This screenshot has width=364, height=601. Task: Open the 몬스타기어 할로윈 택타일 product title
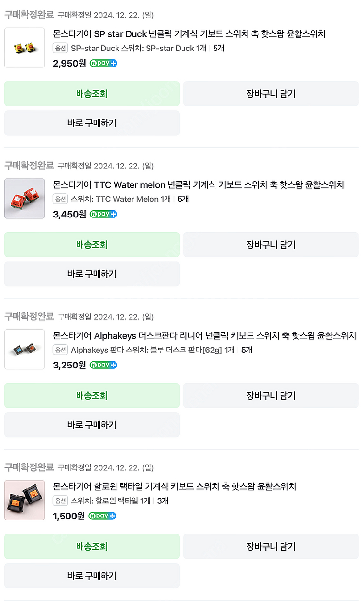(x=174, y=487)
